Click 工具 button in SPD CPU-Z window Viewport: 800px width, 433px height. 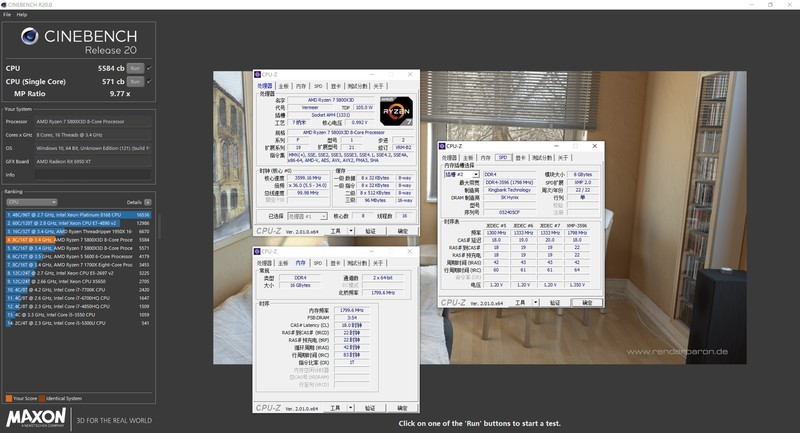(520, 302)
